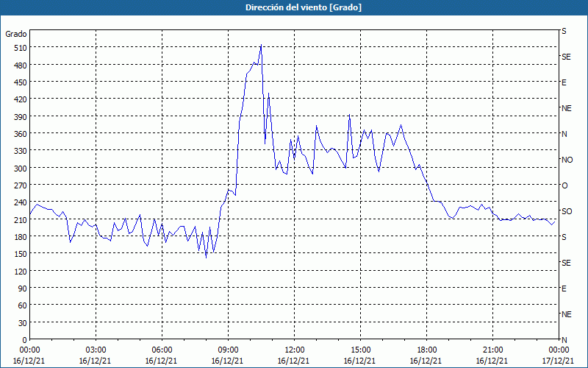The height and width of the screenshot is (368, 588).
Task: Select the 240 degree axis label
Action: pos(21,202)
